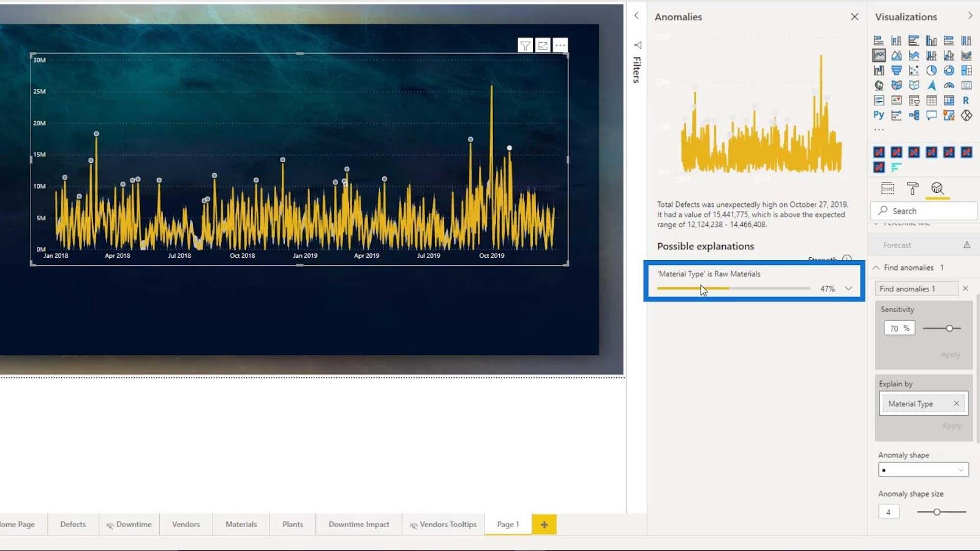
Task: Switch to the Fields well tab
Action: [x=888, y=189]
